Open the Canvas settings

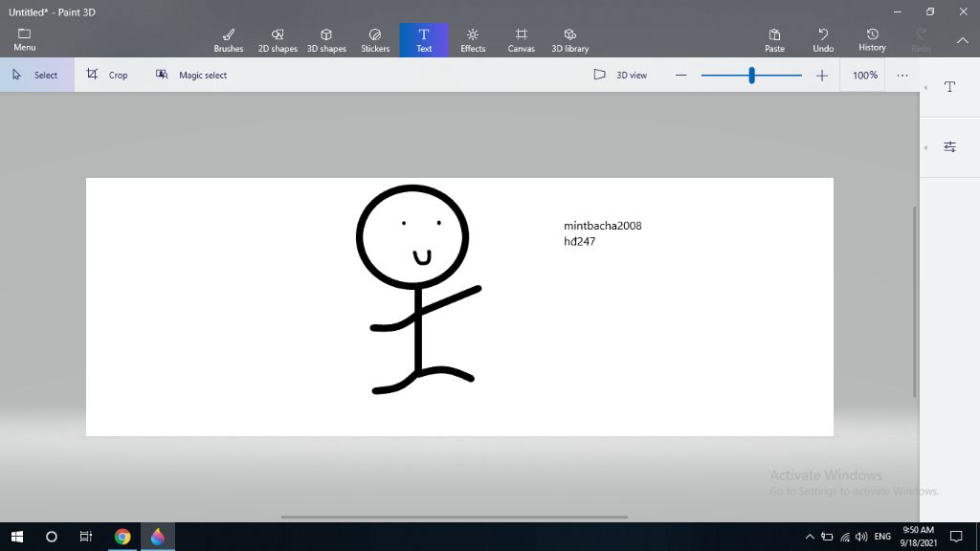521,40
